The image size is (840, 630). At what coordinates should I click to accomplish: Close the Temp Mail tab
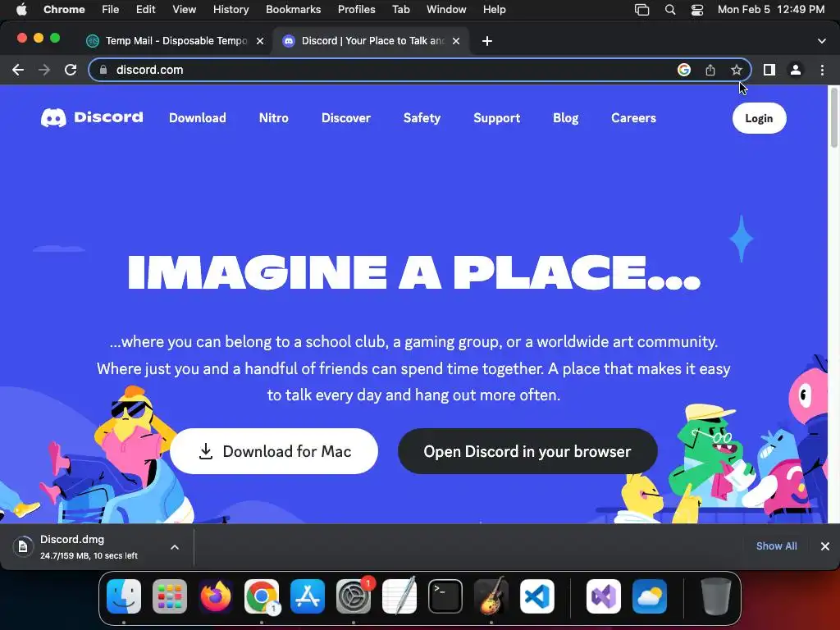260,41
